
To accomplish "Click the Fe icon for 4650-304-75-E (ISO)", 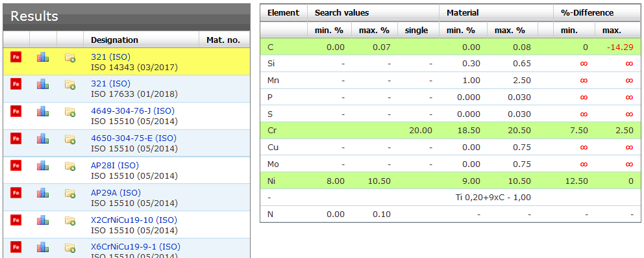I will [x=16, y=138].
